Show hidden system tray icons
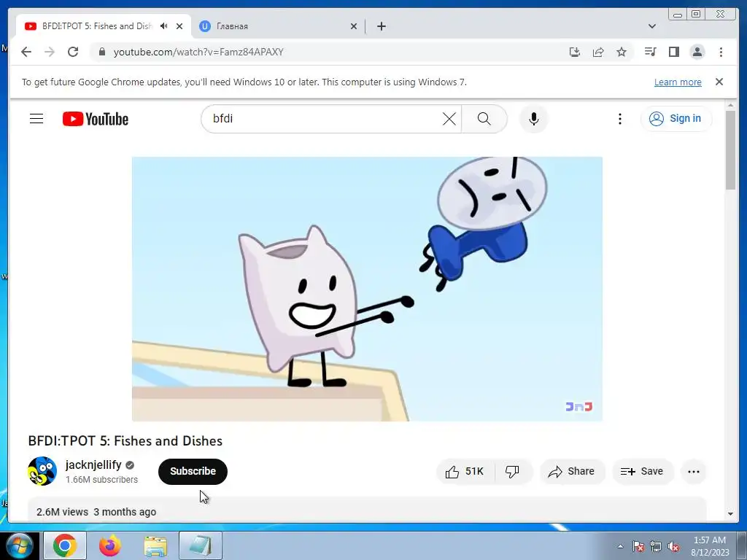The image size is (747, 560). (x=620, y=546)
